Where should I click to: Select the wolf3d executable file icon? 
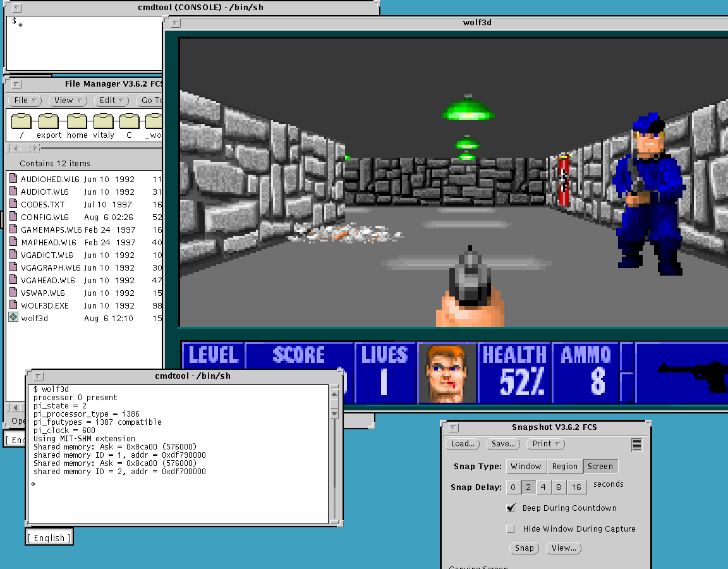(13, 318)
